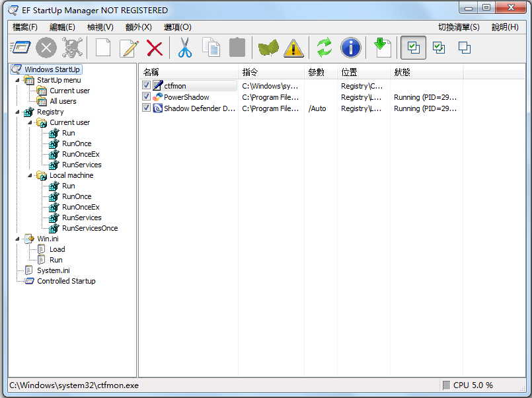This screenshot has height=398, width=532.
Task: Click the green download arrow icon
Action: point(383,48)
